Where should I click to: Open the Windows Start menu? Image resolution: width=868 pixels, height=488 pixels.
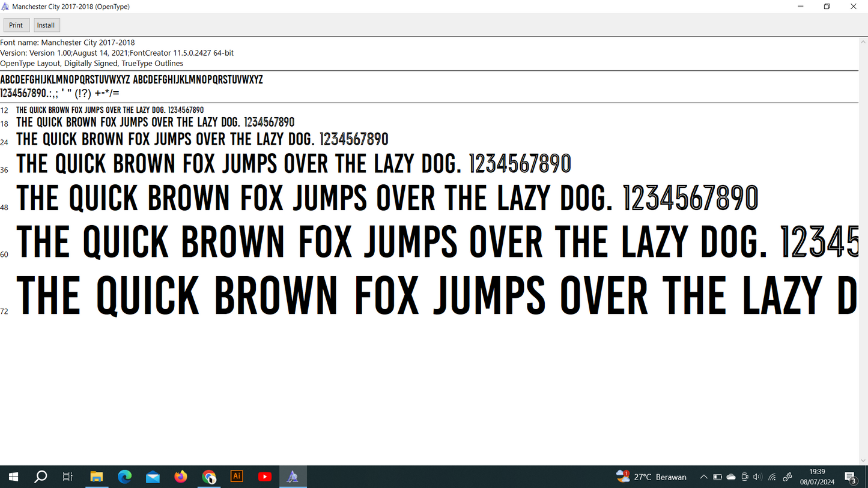point(13,477)
